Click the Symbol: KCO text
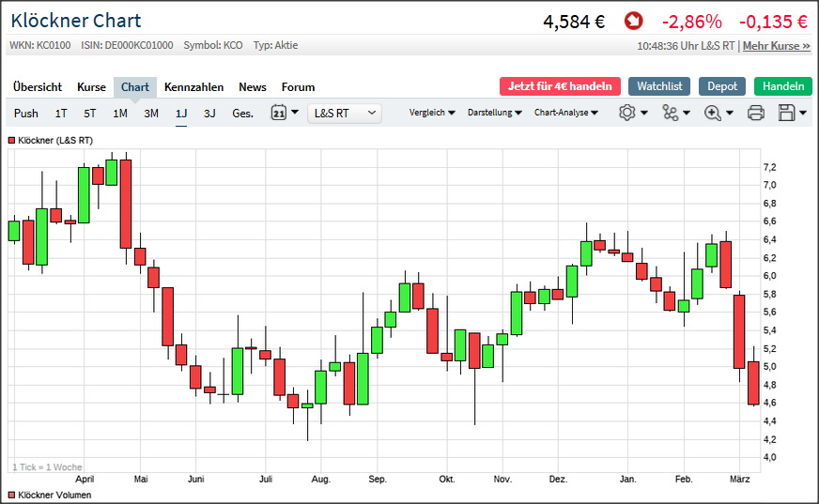Image resolution: width=819 pixels, height=504 pixels. (213, 45)
